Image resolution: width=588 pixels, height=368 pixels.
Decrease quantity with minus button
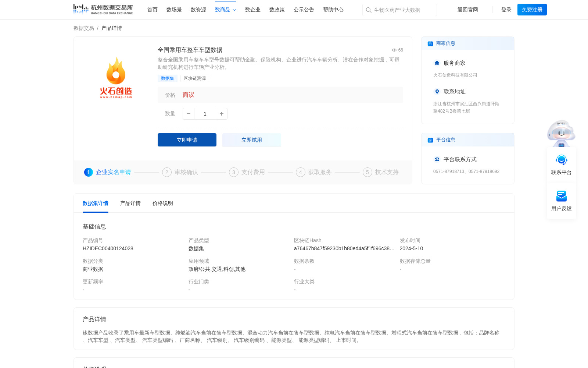tap(189, 114)
